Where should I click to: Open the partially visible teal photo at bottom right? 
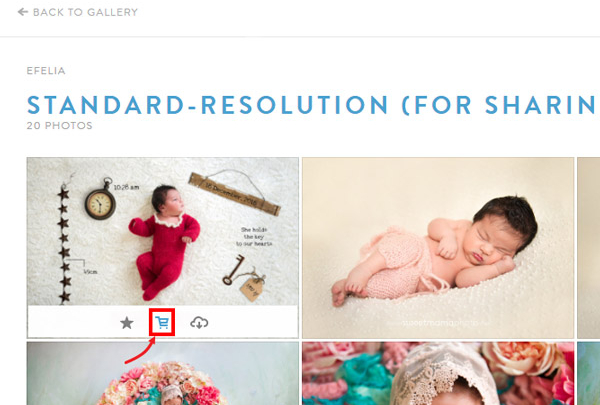pos(589,374)
